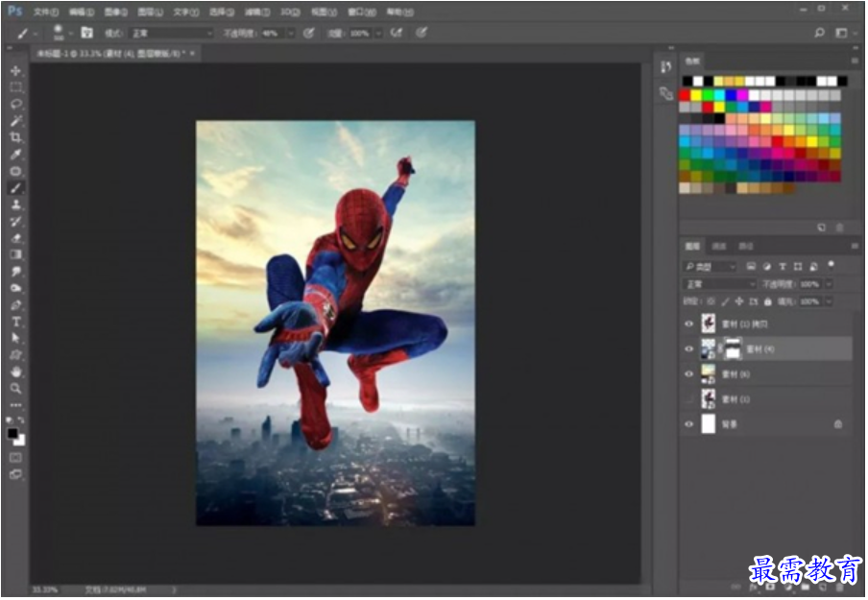The image size is (868, 600).
Task: Select the Path Selection tool
Action: pyautogui.click(x=16, y=338)
